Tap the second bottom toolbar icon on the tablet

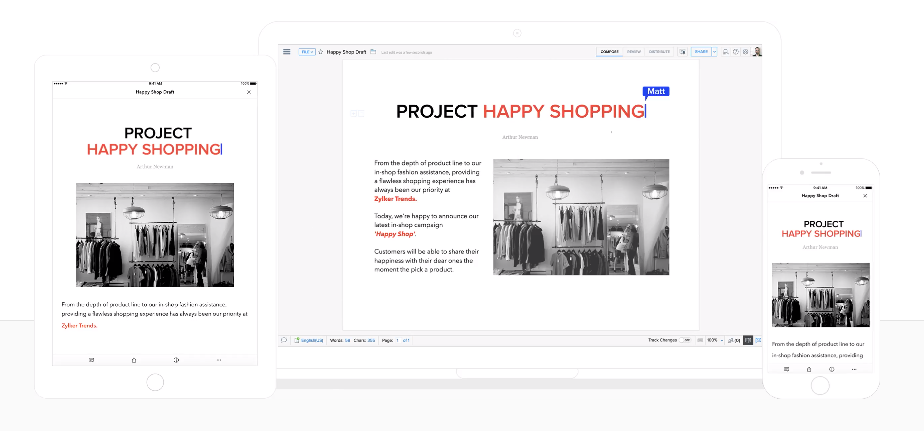(x=134, y=360)
